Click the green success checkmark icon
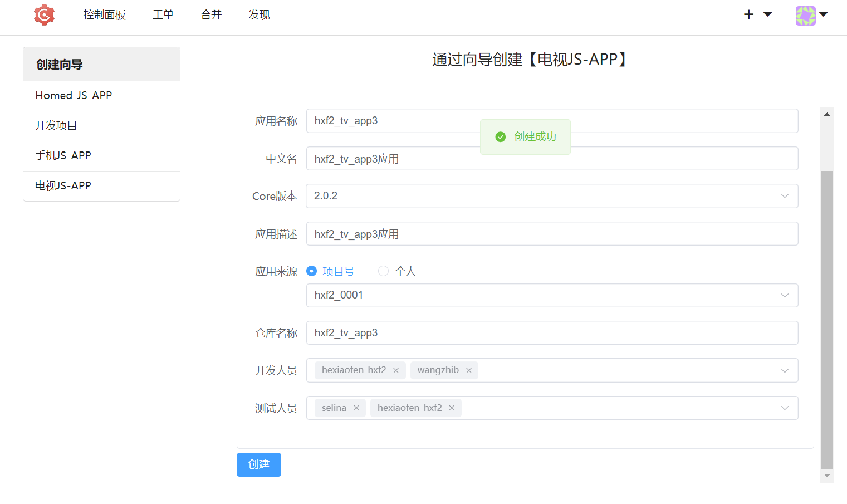 coord(500,136)
